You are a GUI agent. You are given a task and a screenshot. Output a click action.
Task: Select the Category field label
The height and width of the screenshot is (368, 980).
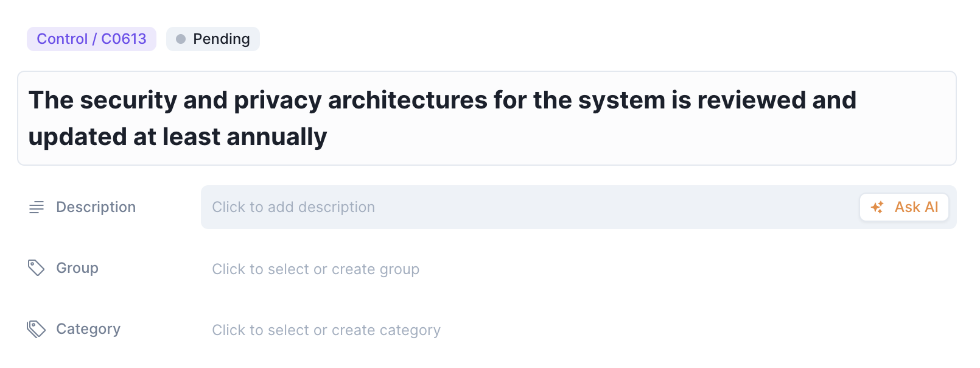88,329
